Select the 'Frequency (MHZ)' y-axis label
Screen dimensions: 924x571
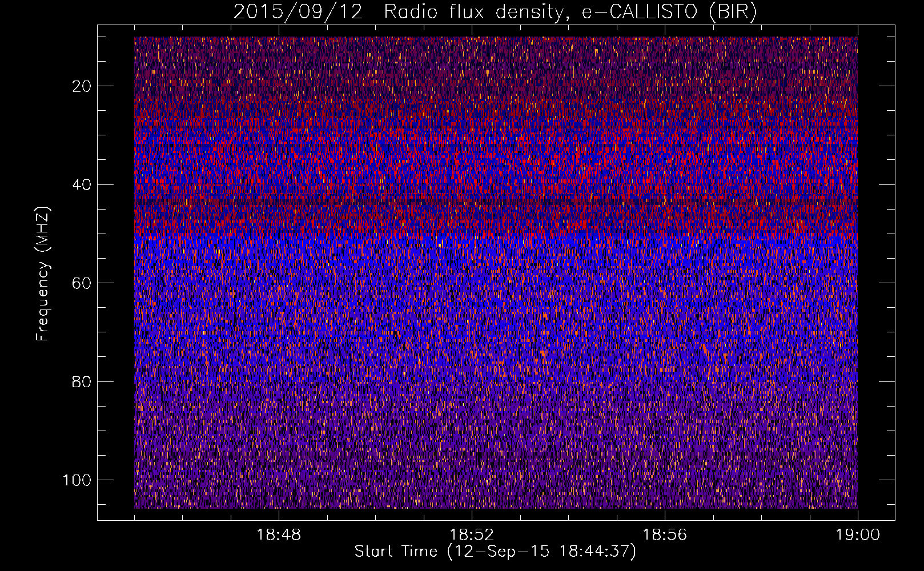coord(43,274)
